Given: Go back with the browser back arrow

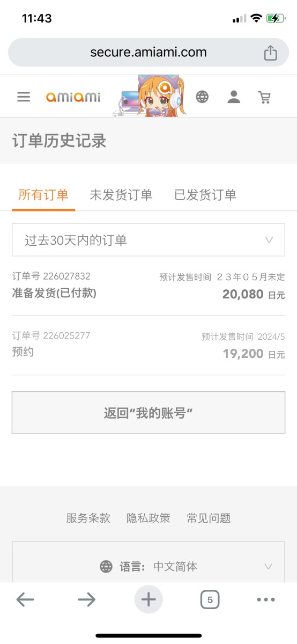Looking at the screenshot, I should (25, 599).
